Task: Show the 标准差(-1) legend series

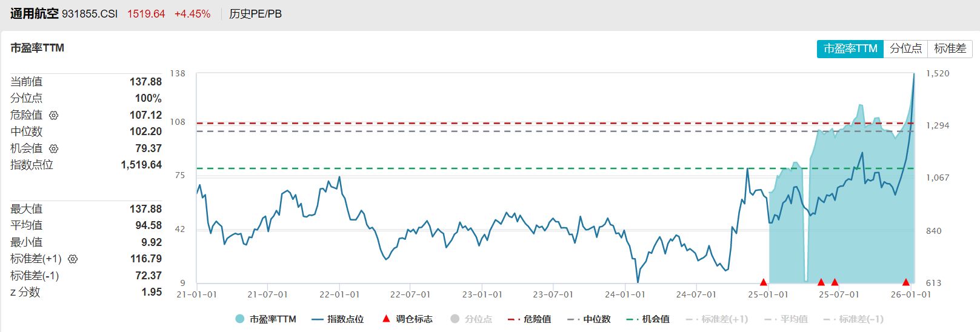Action: [x=853, y=319]
